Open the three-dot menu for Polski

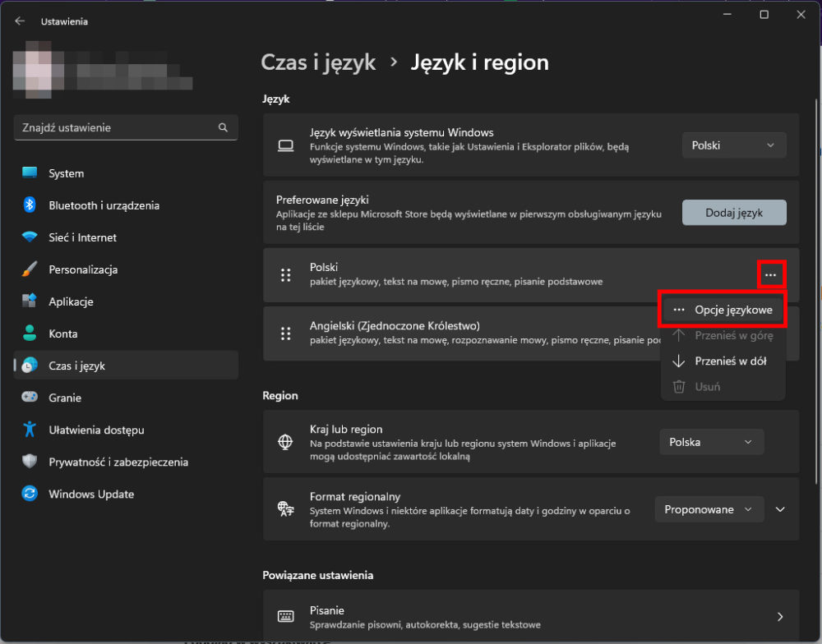pyautogui.click(x=770, y=274)
